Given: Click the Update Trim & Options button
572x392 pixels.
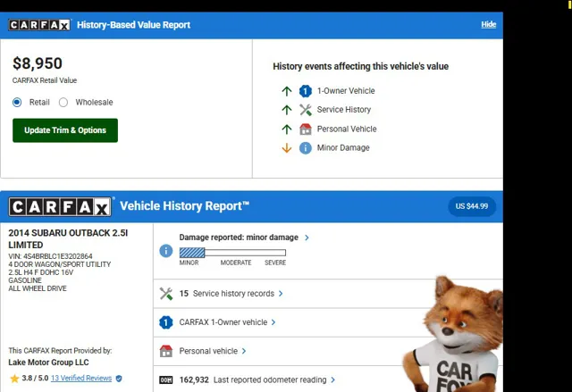Looking at the screenshot, I should tap(65, 130).
